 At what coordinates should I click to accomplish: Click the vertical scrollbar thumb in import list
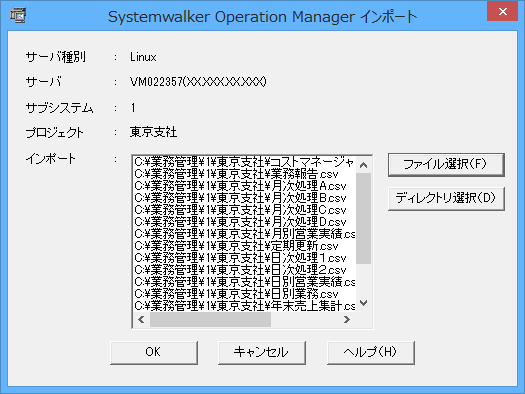(x=364, y=218)
